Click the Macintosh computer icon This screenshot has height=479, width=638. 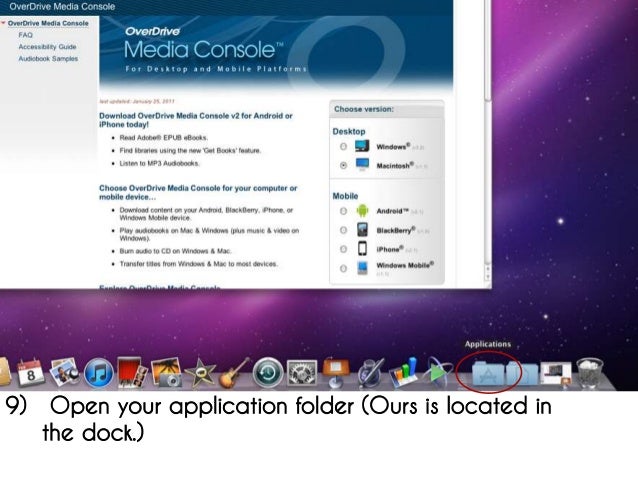pos(362,164)
